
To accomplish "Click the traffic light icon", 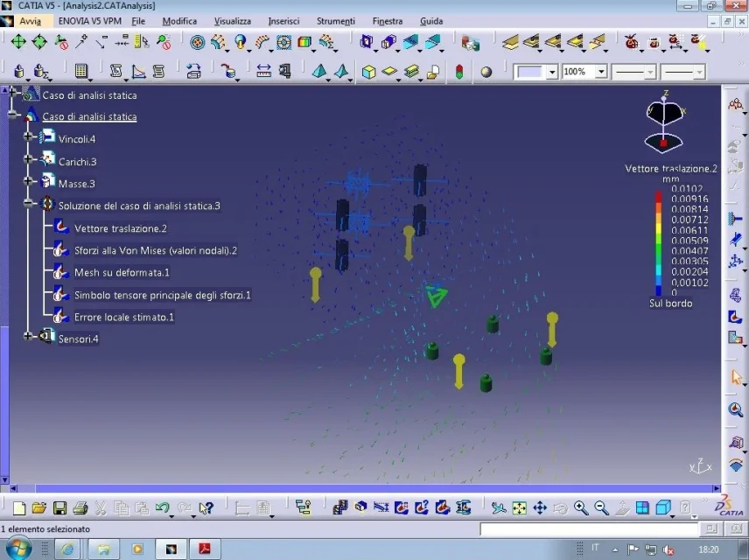I will [459, 72].
